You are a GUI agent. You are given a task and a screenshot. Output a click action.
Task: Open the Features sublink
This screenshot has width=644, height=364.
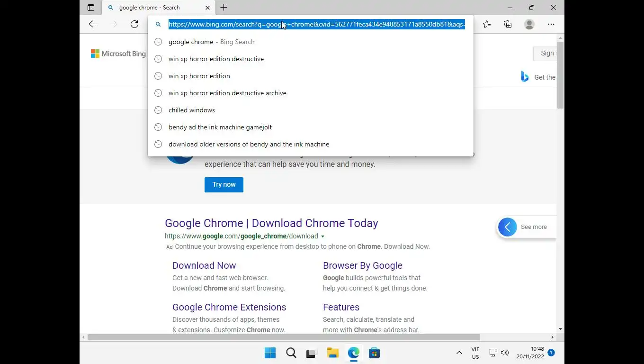tap(341, 307)
